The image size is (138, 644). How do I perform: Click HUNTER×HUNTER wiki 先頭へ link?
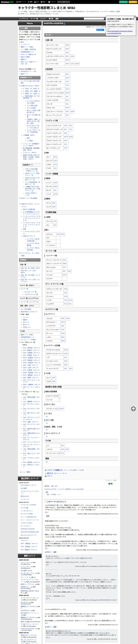point(64,489)
